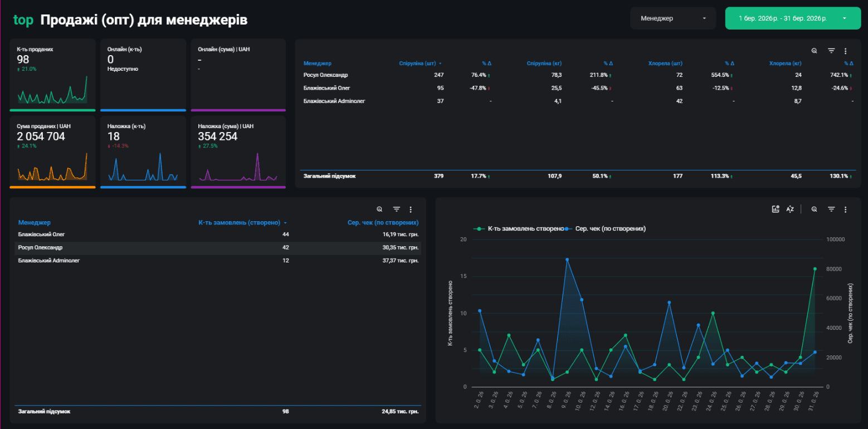Screen dimensions: 868x429
Task: Click the К-ть проданих scorecard value 98
Action: (x=23, y=60)
